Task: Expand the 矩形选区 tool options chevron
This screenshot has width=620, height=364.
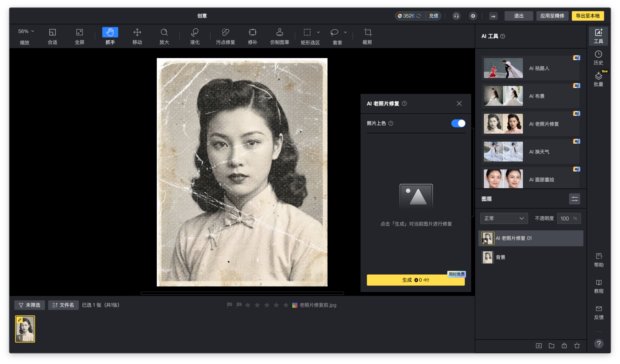Action: coord(319,32)
